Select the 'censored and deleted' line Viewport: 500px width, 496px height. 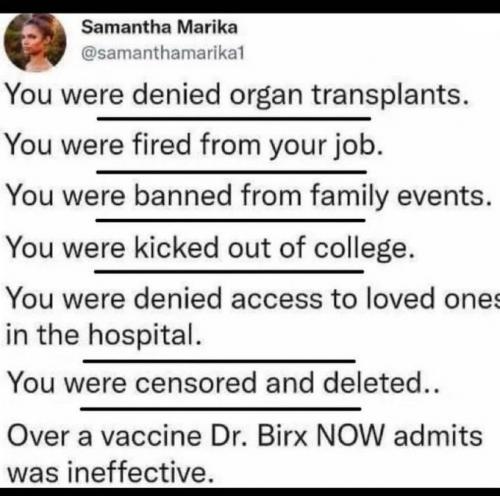(223, 383)
